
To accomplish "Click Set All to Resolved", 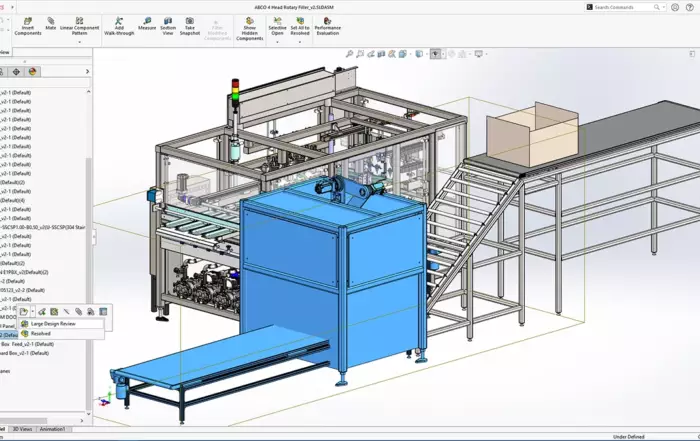I will click(300, 27).
